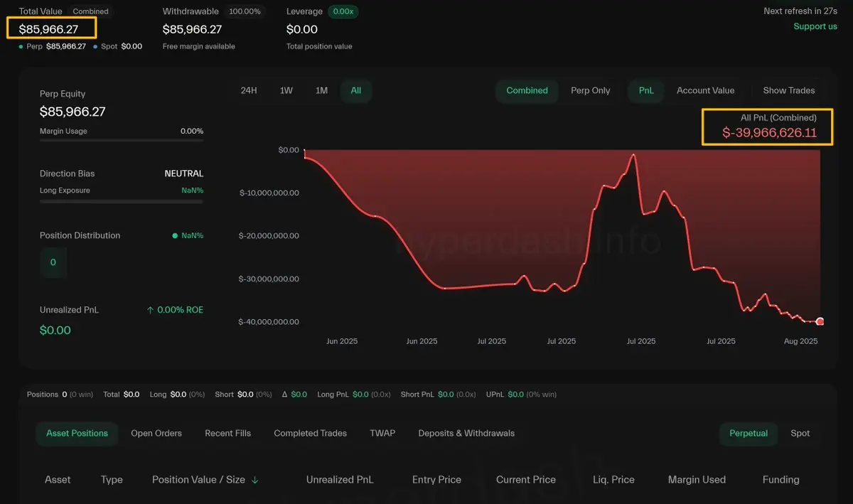853x504 pixels.
Task: Click the Next refresh countdown text
Action: coord(800,11)
